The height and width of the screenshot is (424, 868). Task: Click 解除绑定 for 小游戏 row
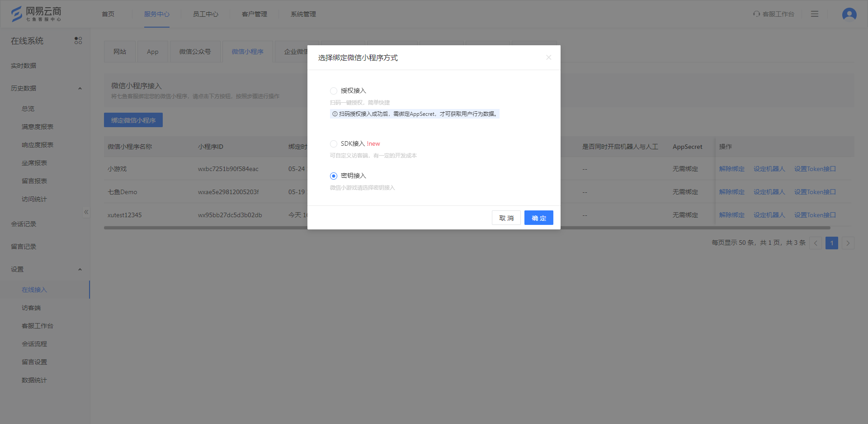(731, 169)
